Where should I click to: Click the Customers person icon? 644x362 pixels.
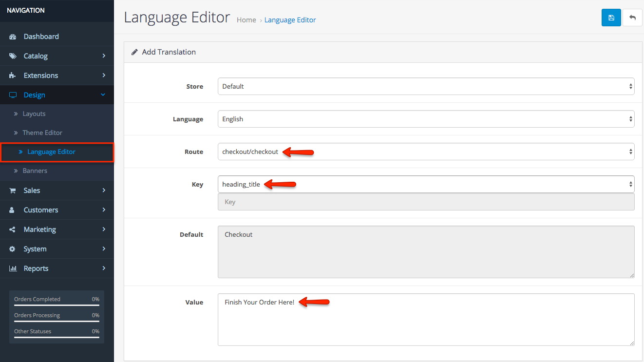coord(13,210)
